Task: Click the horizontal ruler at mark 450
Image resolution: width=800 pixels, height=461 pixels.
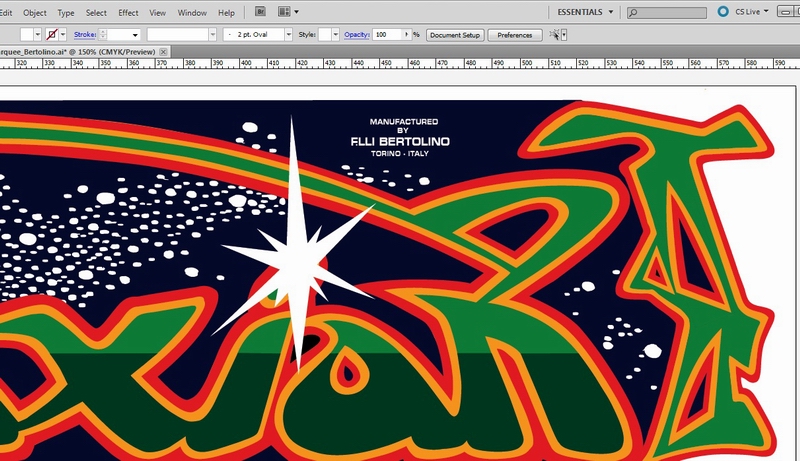Action: coord(386,64)
